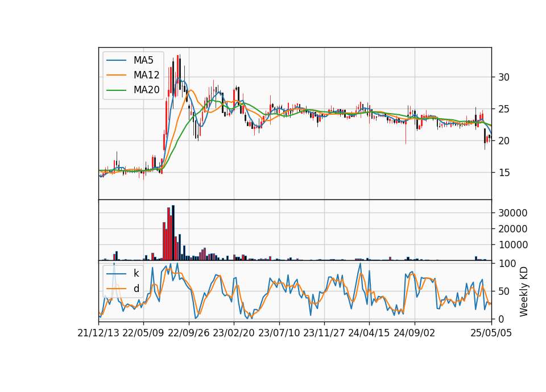
Task: Click the price axis value 20
Action: (x=504, y=141)
